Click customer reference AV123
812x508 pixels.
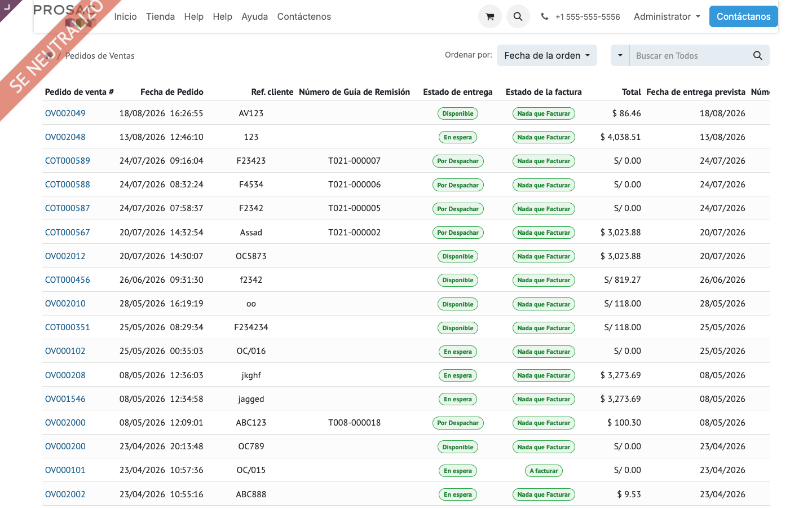coord(251,113)
